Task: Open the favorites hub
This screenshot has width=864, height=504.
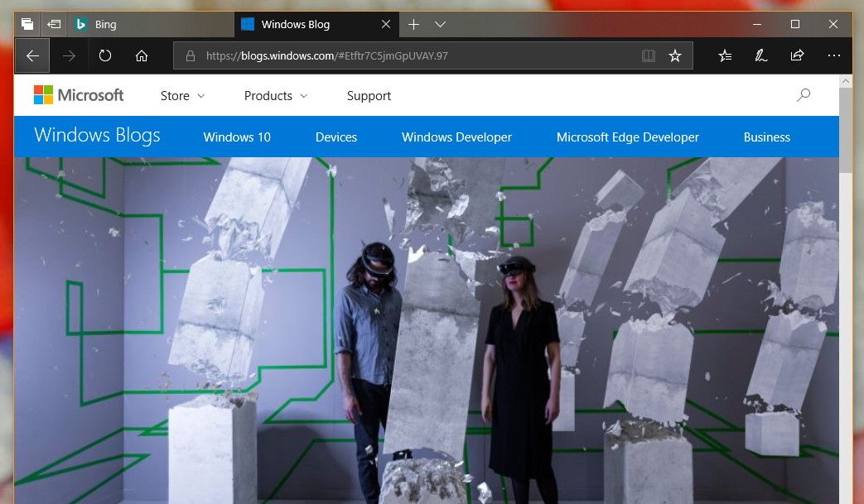Action: tap(725, 55)
